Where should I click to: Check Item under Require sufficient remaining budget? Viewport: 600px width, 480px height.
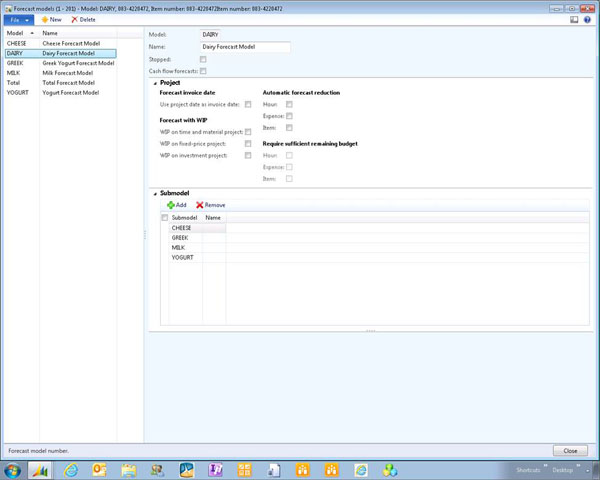point(289,179)
